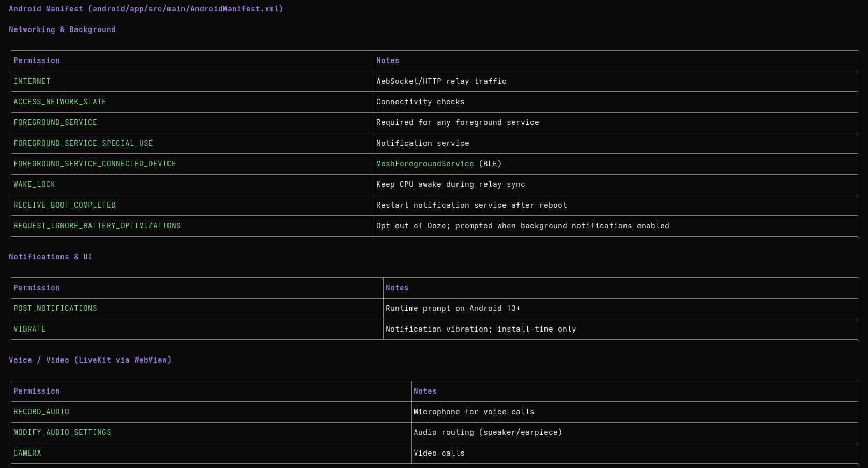Select 'Audio routing (speaker/earpiece)' note
This screenshot has width=868, height=468.
coord(488,432)
